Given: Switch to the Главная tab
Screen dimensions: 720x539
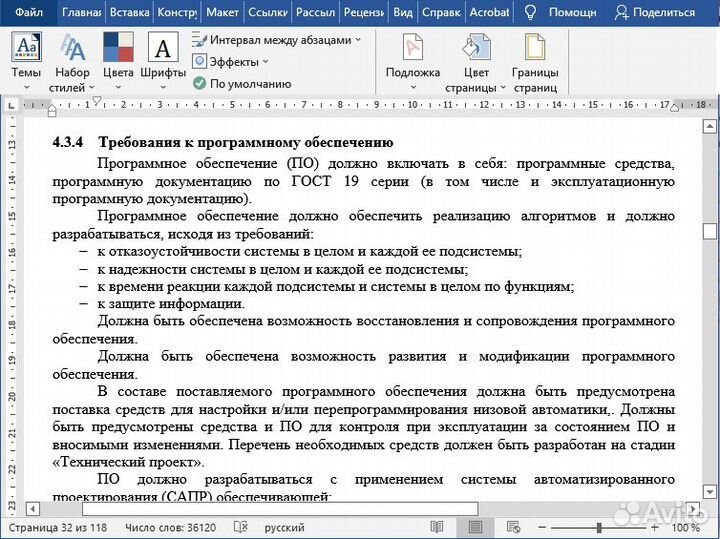Looking at the screenshot, I should coord(82,12).
